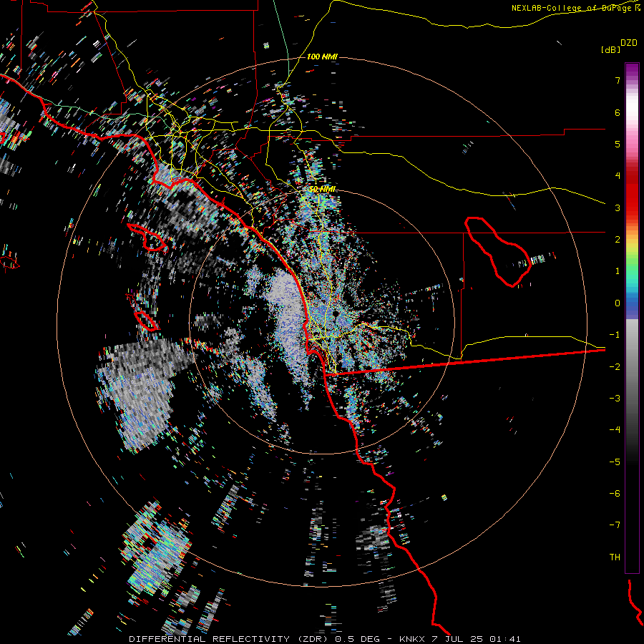Click the 3 value on color scale

click(618, 208)
